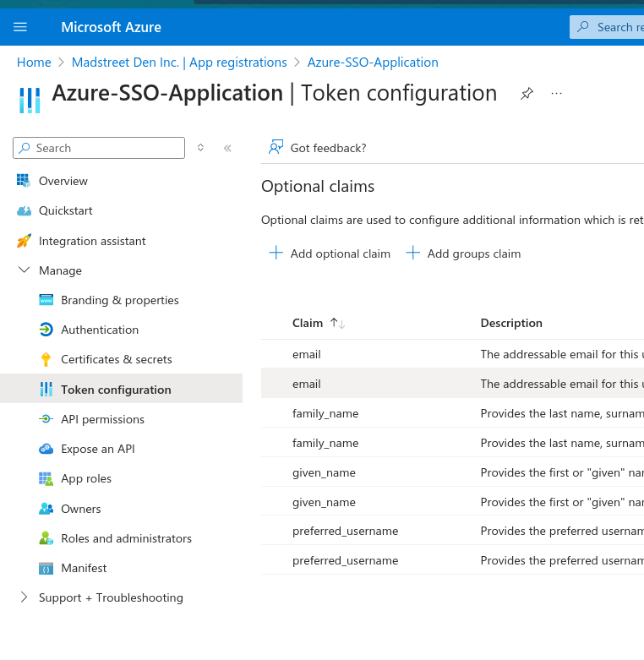The width and height of the screenshot is (644, 660).
Task: Open the Authentication menu item
Action: pyautogui.click(x=99, y=330)
